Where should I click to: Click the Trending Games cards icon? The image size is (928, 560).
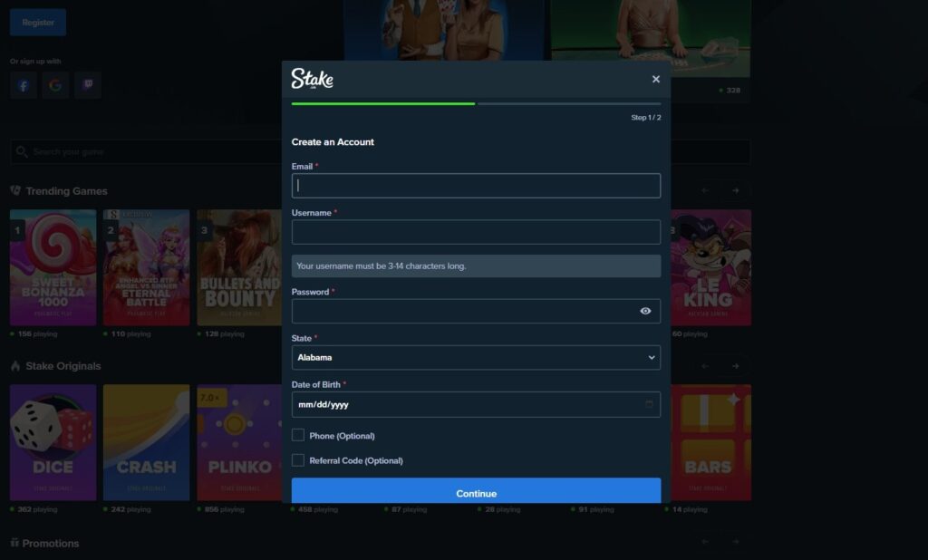pyautogui.click(x=15, y=190)
